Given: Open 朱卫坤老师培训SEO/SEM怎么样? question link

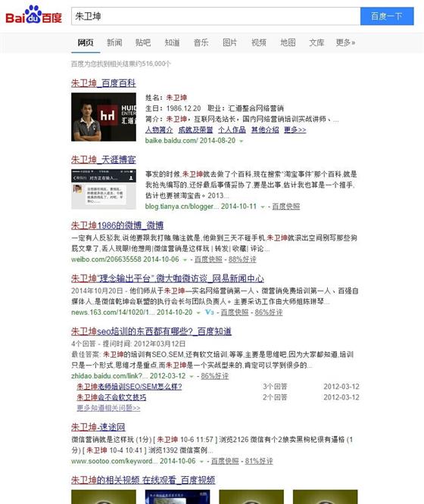Looking at the screenshot, I should tap(129, 387).
